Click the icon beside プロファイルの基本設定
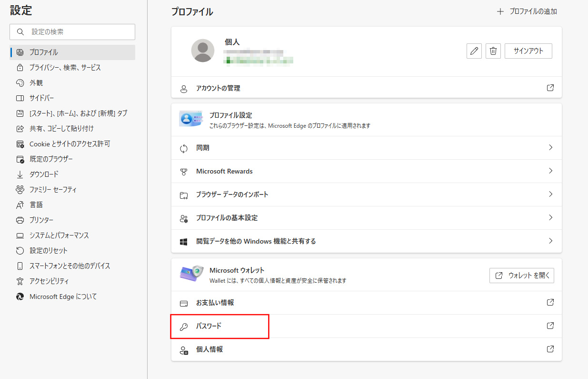Image resolution: width=588 pixels, height=379 pixels. (184, 218)
